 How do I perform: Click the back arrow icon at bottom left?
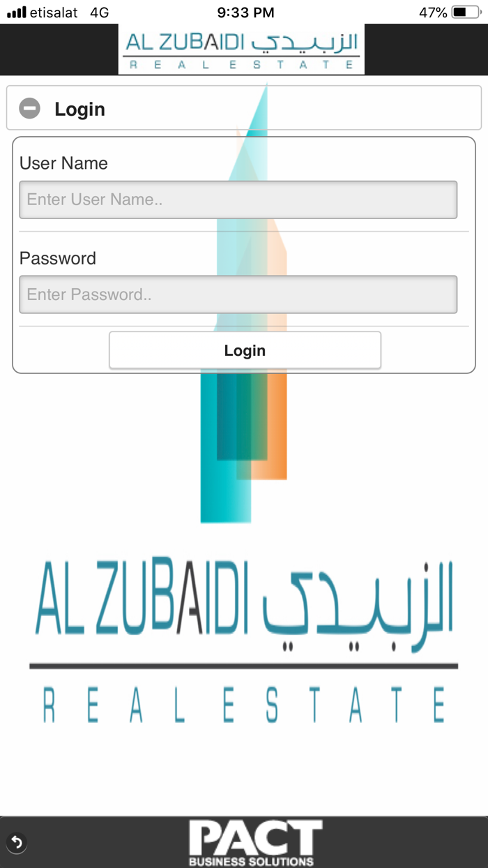(x=16, y=843)
